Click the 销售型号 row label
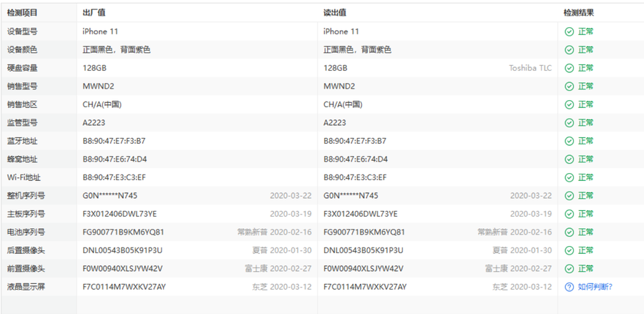The height and width of the screenshot is (314, 644). point(22,87)
